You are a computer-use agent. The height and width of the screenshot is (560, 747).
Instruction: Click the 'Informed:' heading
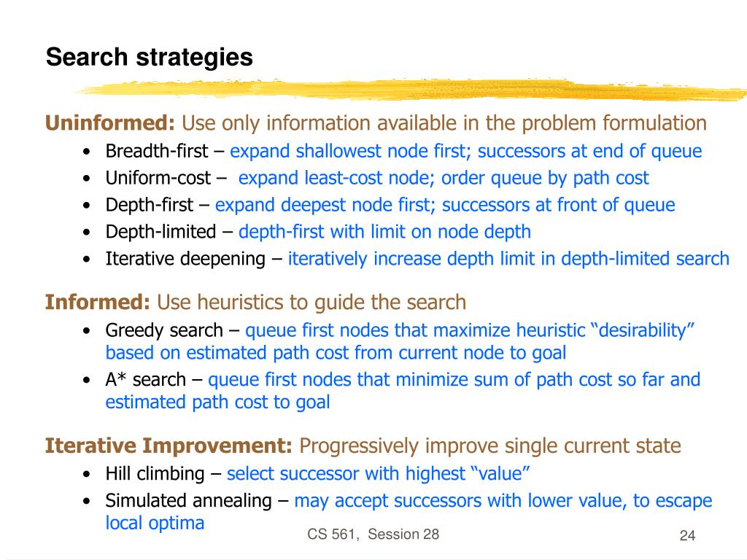pyautogui.click(x=98, y=303)
